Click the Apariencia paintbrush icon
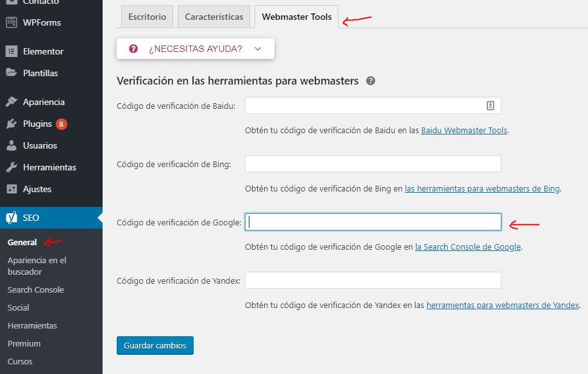 coord(12,101)
